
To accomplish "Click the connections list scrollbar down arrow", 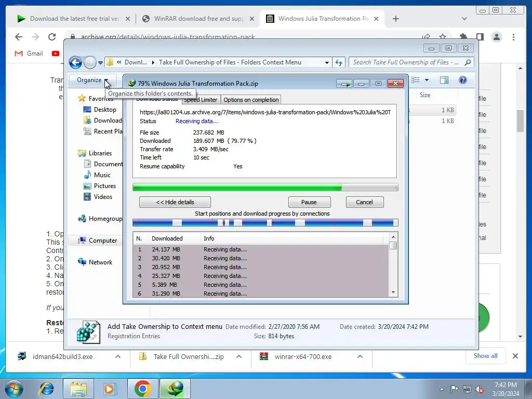I will 393,292.
